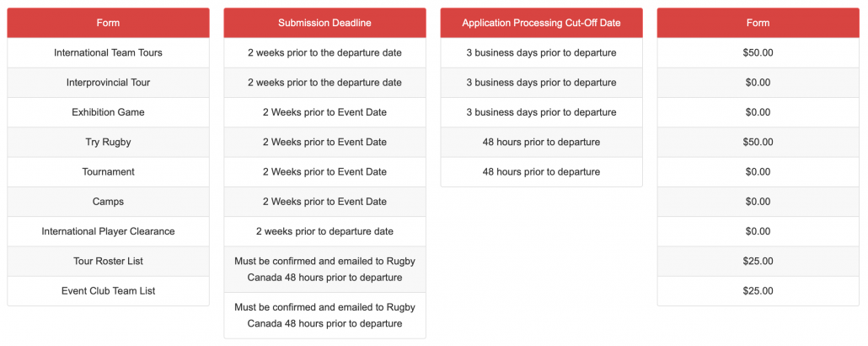Select the Tour Roster List entry

click(x=108, y=261)
